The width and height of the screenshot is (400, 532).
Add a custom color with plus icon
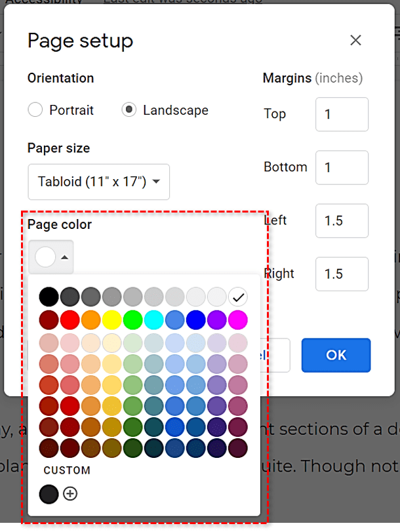pyautogui.click(x=70, y=494)
